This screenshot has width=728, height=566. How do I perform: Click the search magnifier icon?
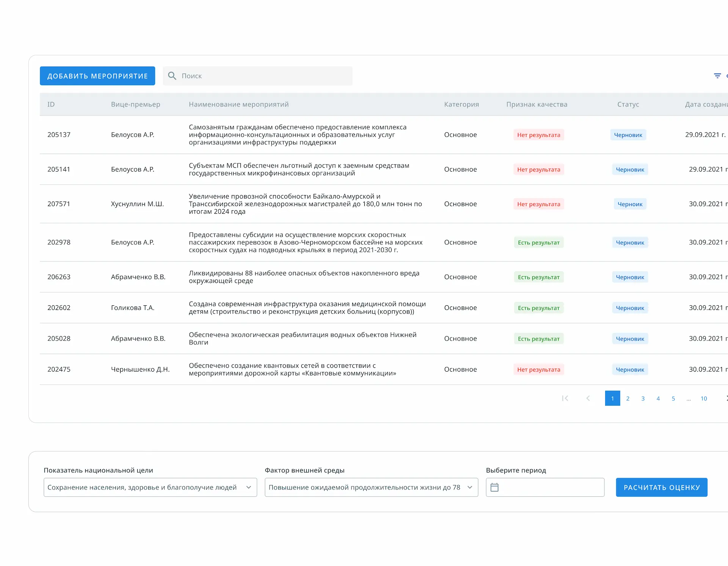pyautogui.click(x=172, y=76)
